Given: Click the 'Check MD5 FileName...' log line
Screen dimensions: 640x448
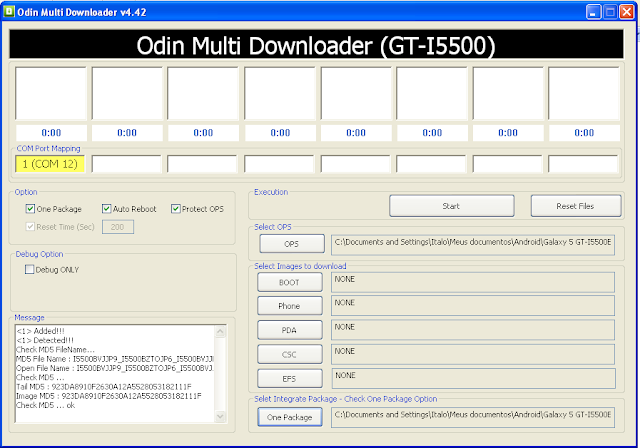Looking at the screenshot, I should pyautogui.click(x=55, y=350).
